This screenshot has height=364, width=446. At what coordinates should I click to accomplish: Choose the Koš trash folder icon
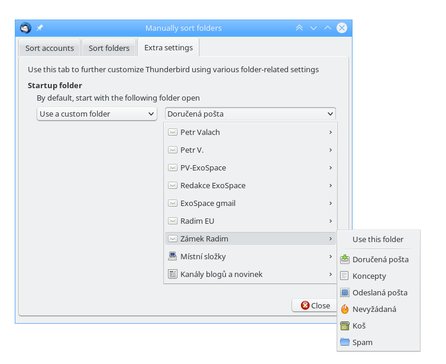[345, 326]
